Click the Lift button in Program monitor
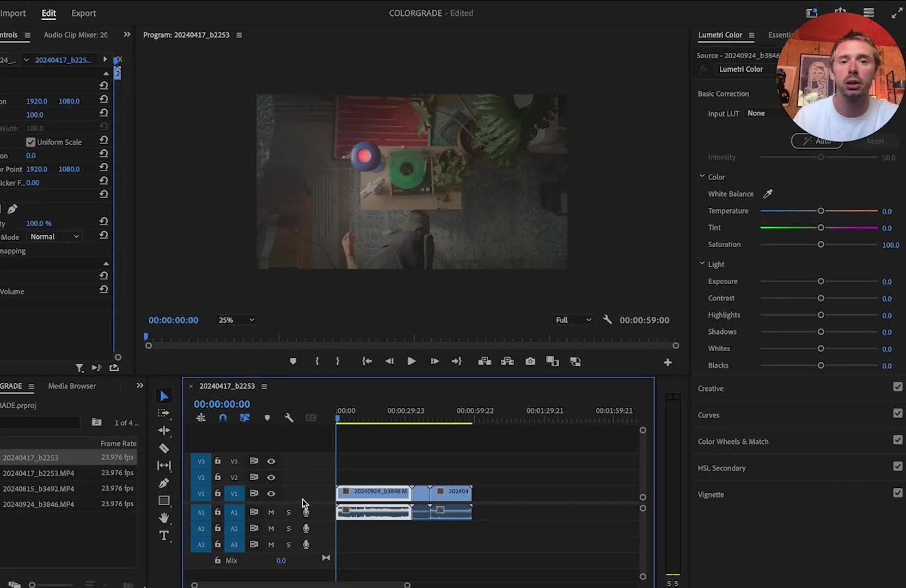906x588 pixels. click(485, 362)
